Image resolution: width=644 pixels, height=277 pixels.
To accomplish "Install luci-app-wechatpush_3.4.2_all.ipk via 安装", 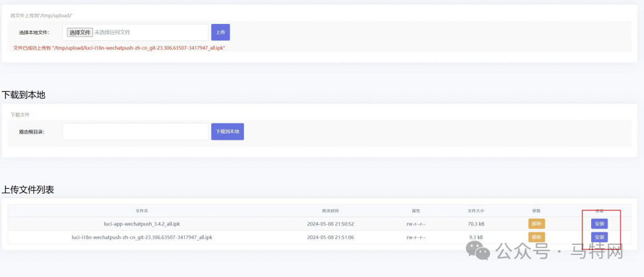I will coord(599,223).
